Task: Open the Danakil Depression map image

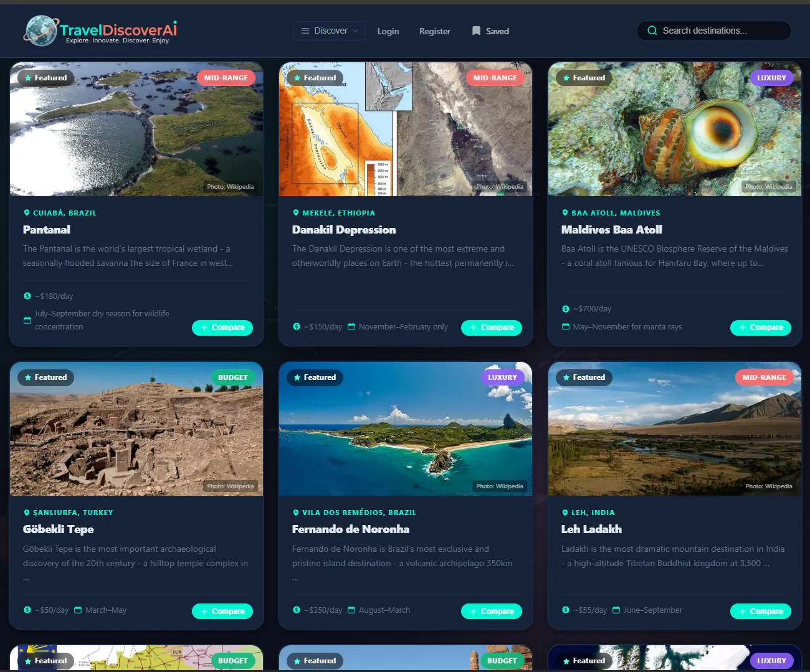Action: pos(406,129)
